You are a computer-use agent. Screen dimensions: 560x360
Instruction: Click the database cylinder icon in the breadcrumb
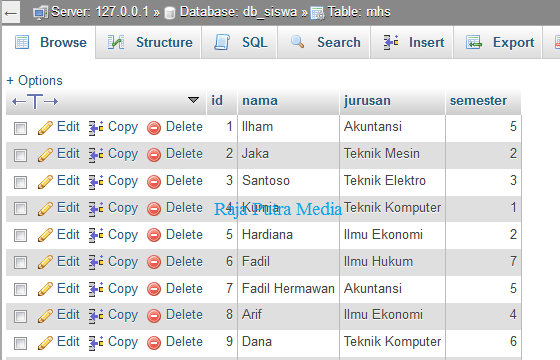tap(170, 13)
